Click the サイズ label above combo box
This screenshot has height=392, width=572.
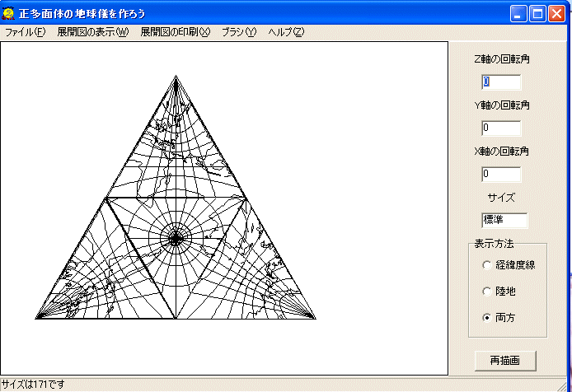(501, 198)
